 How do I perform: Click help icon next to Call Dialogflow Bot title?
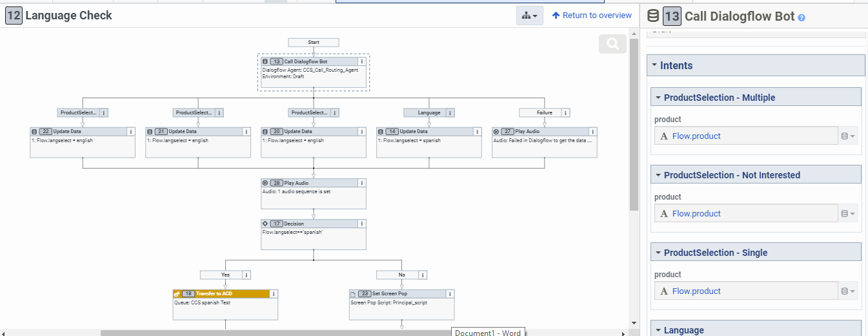(802, 18)
